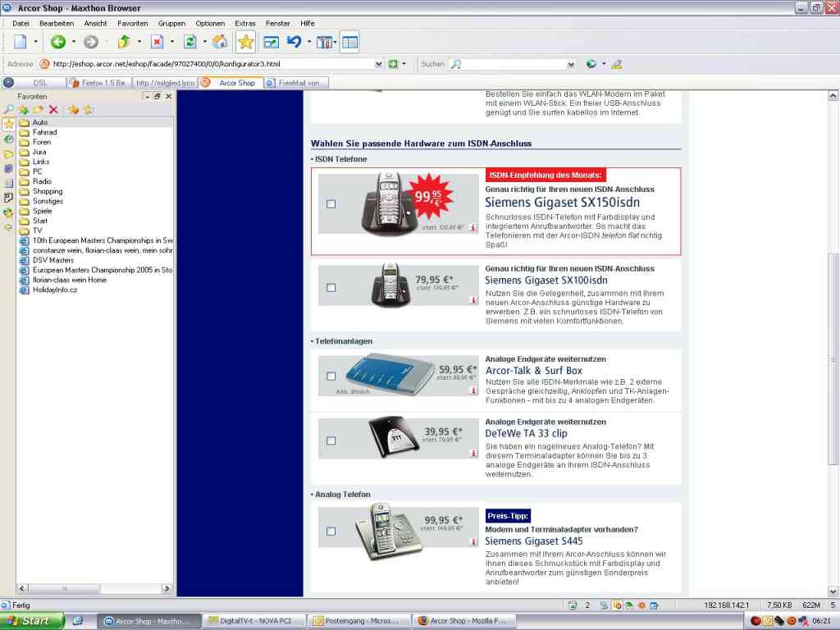The image size is (840, 630).
Task: Switch to the FreeMail von tab
Action: 296,83
